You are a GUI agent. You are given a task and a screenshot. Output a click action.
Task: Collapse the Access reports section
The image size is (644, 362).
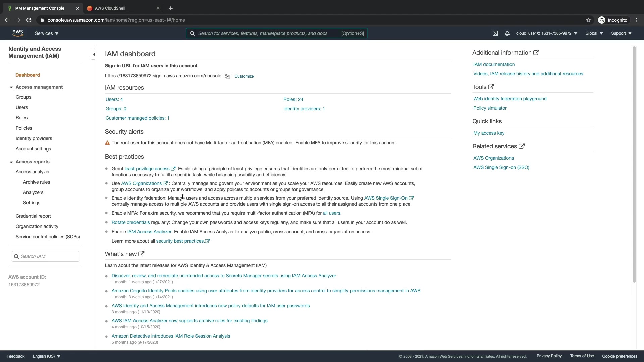coord(11,162)
